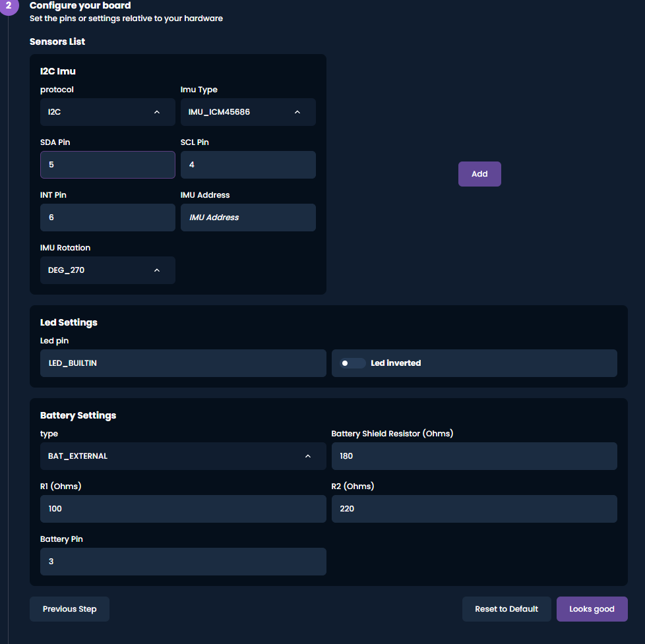Click the Add sensor button
Viewport: 645px width, 644px height.
tap(479, 174)
